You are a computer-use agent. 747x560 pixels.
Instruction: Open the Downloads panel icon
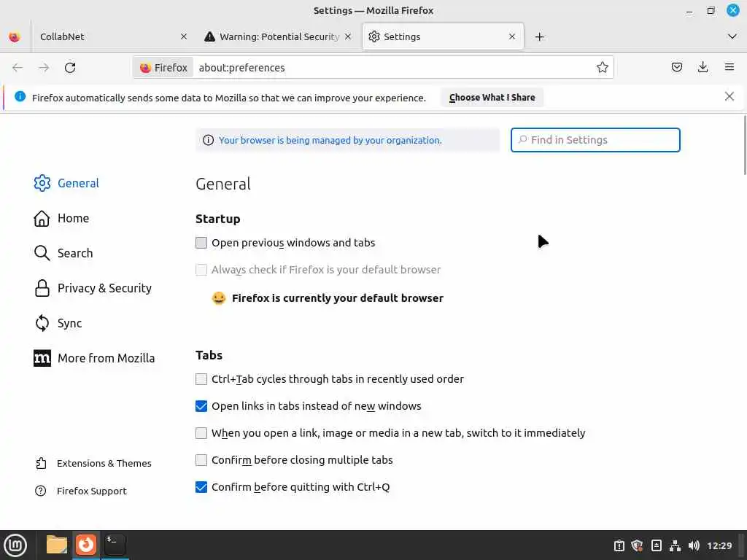[x=703, y=67]
